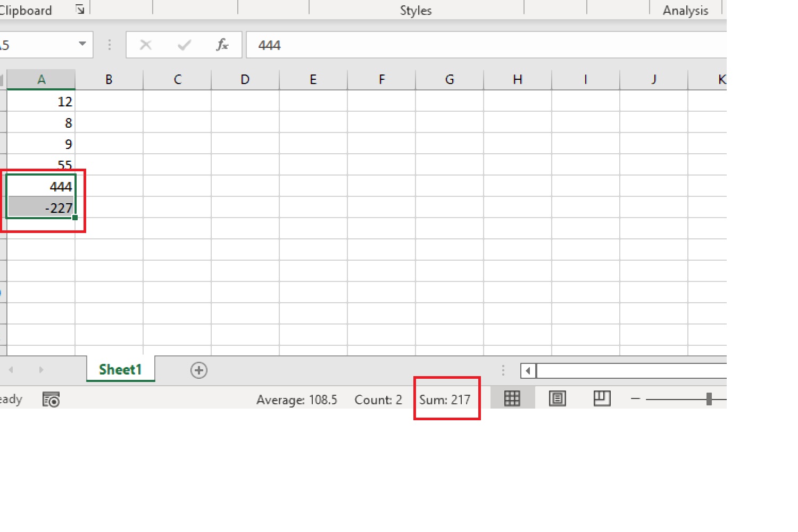This screenshot has height=532, width=798.
Task: Click the zoom slider handle
Action: pos(709,399)
